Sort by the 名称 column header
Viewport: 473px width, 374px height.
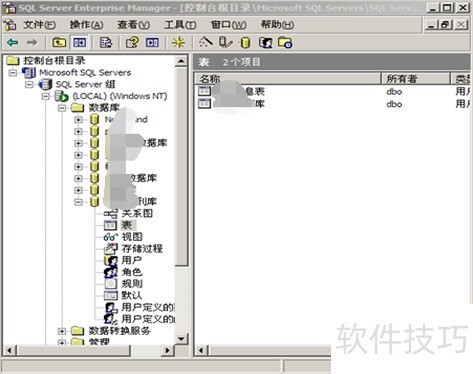(x=288, y=79)
